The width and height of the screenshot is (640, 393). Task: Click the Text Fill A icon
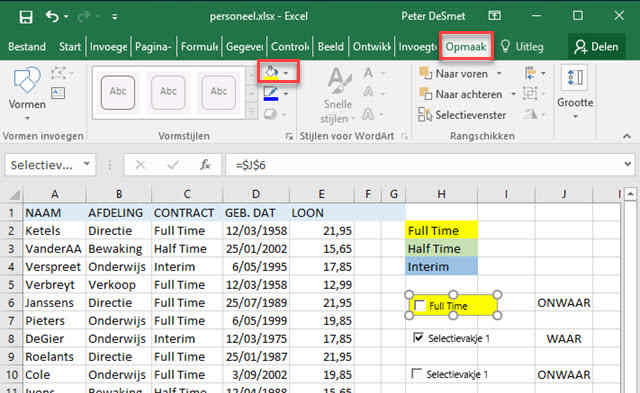point(369,73)
